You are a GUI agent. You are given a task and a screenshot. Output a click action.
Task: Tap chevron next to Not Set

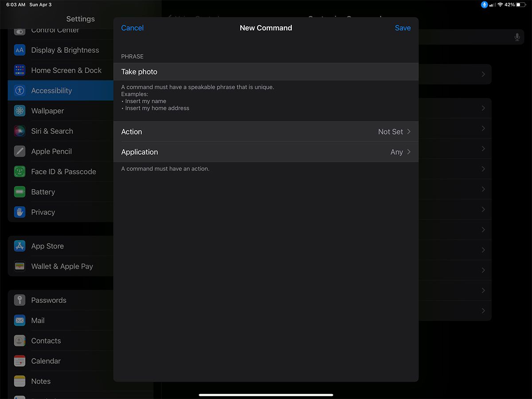click(x=409, y=132)
